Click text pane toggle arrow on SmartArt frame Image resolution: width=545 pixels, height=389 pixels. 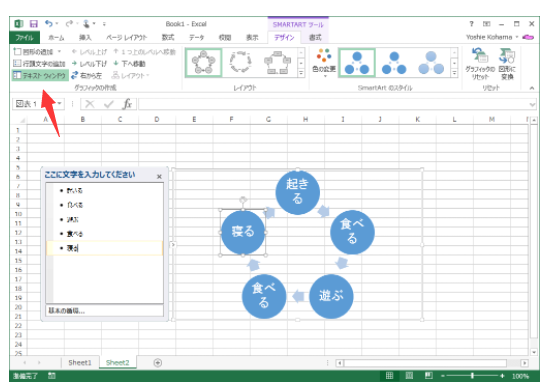tap(173, 245)
